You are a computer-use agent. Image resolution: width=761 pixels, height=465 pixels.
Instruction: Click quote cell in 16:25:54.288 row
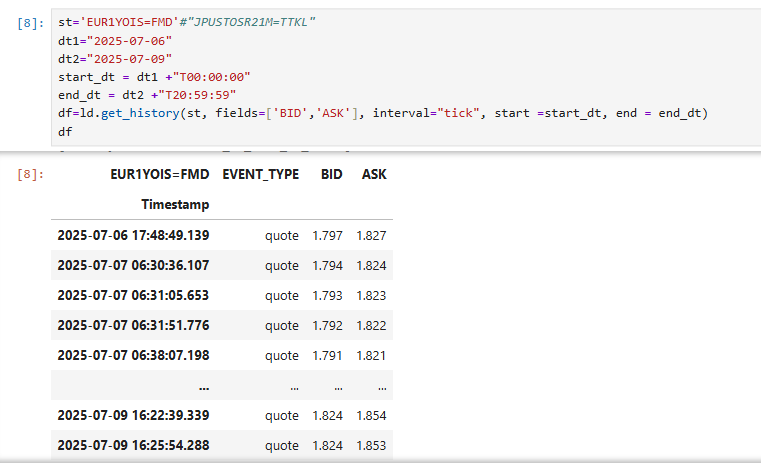click(281, 446)
